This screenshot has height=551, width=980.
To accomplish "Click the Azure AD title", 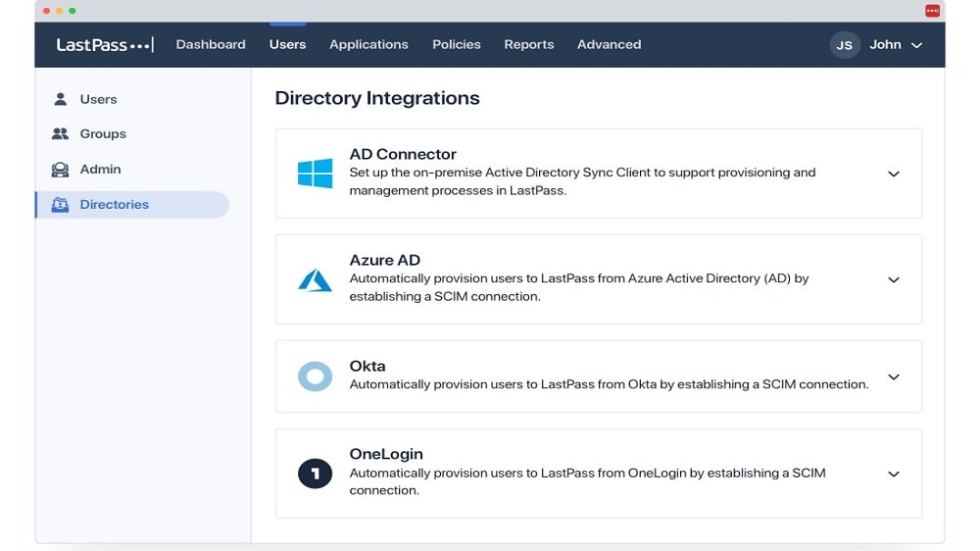I will [384, 260].
